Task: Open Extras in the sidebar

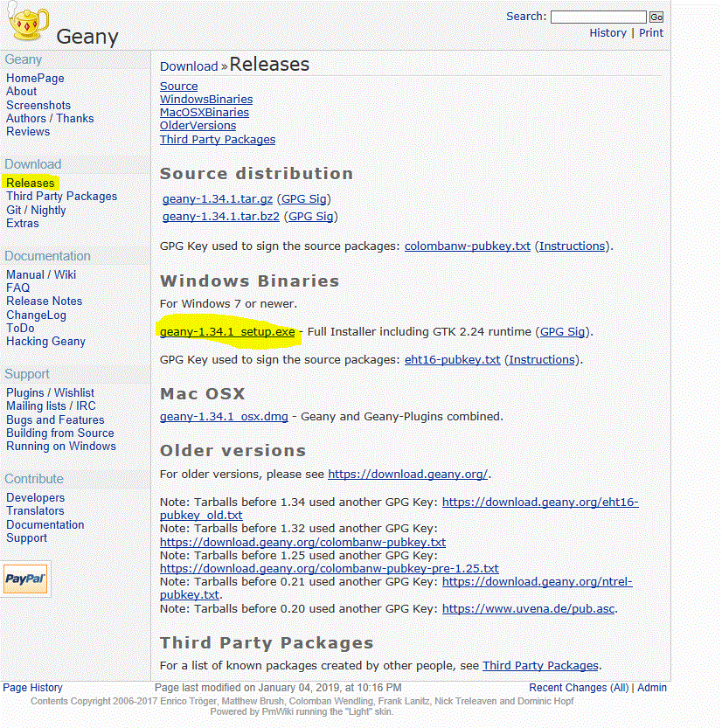Action: pos(23,223)
